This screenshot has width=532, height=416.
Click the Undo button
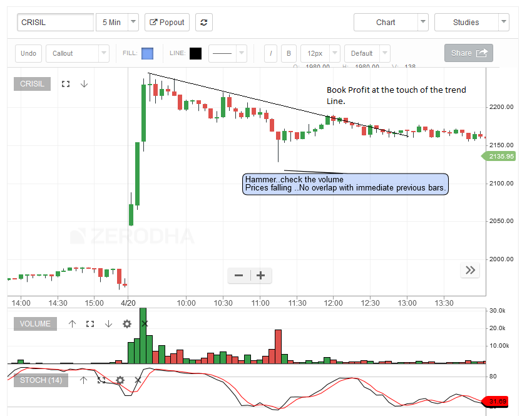[x=28, y=53]
